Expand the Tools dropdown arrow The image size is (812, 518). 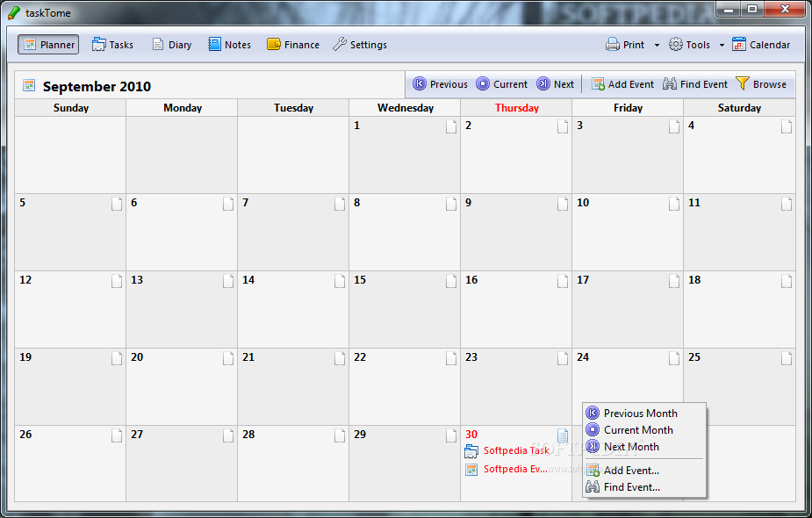[722, 45]
